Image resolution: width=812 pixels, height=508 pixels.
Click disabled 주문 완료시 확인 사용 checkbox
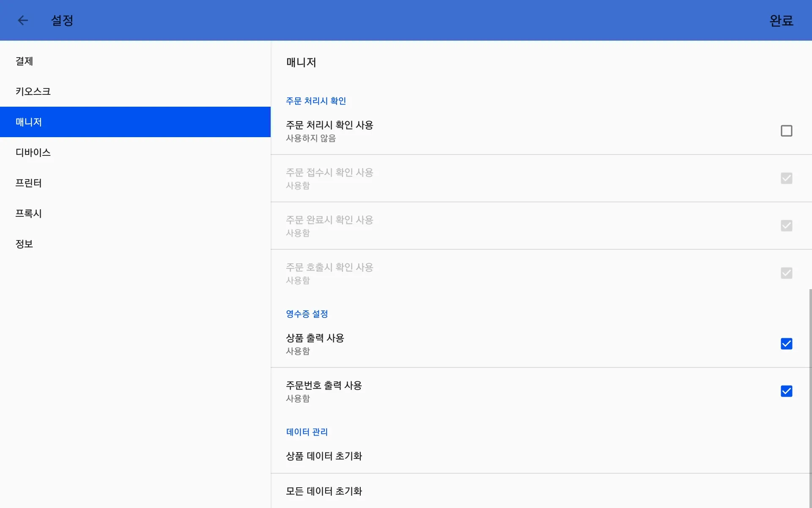pos(786,226)
